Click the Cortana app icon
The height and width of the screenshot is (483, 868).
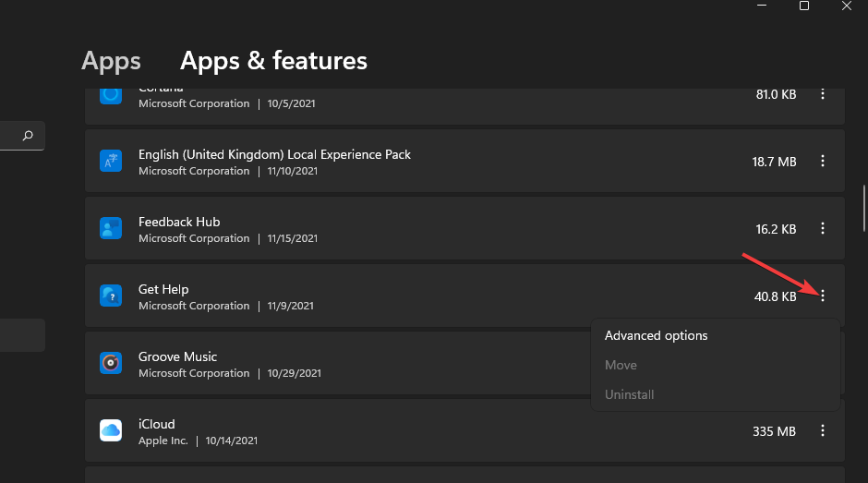(x=111, y=95)
